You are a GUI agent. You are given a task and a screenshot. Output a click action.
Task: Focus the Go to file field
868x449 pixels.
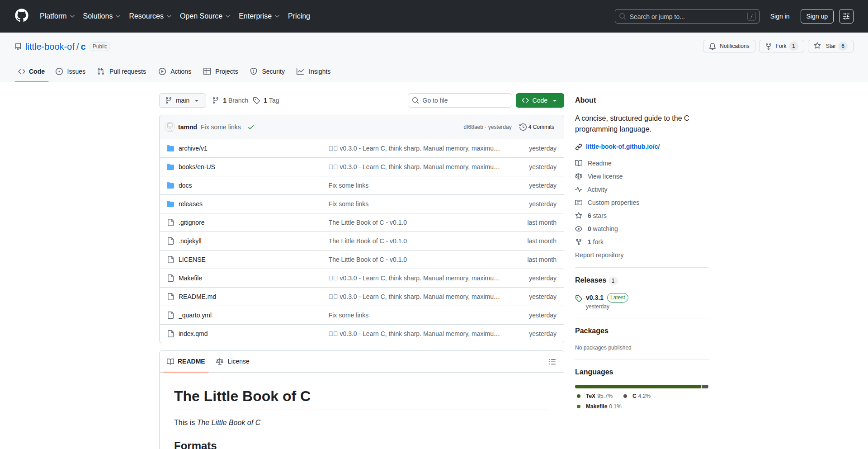tap(460, 100)
